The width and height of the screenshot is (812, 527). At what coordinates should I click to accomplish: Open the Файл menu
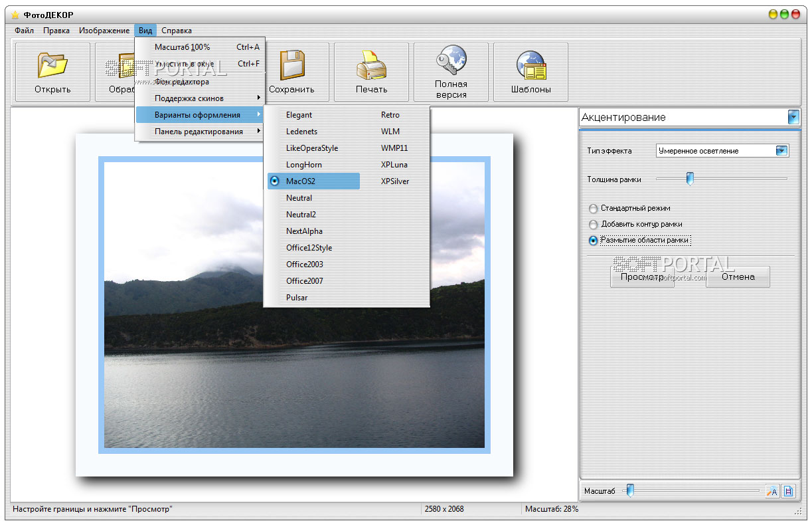click(24, 31)
